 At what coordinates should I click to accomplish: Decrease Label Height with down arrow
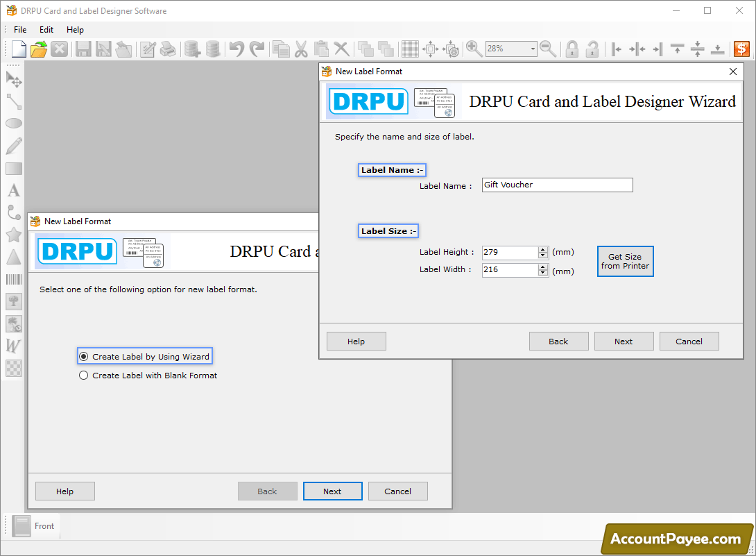[x=543, y=255]
